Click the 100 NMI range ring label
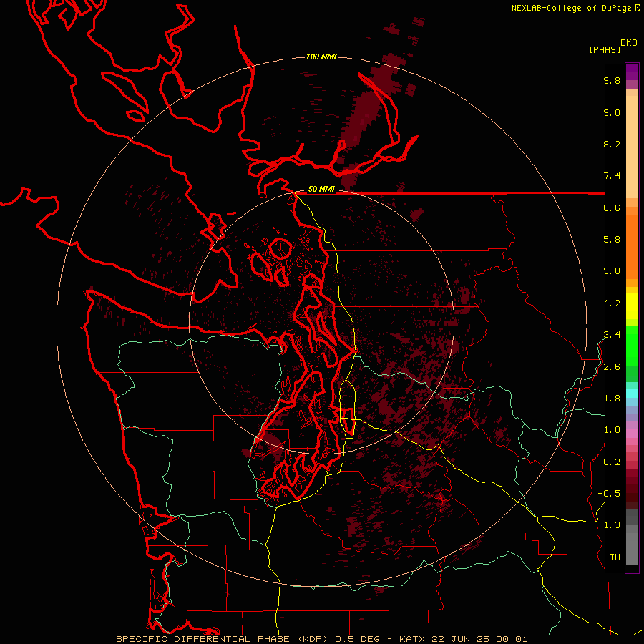The width and height of the screenshot is (644, 644). coord(321,57)
